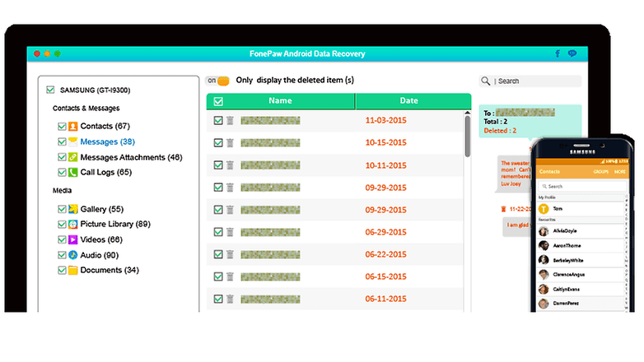The width and height of the screenshot is (644, 362).
Task: Uncheck the SAMSUNG (GT-I9300) device checkbox
Action: coord(51,89)
